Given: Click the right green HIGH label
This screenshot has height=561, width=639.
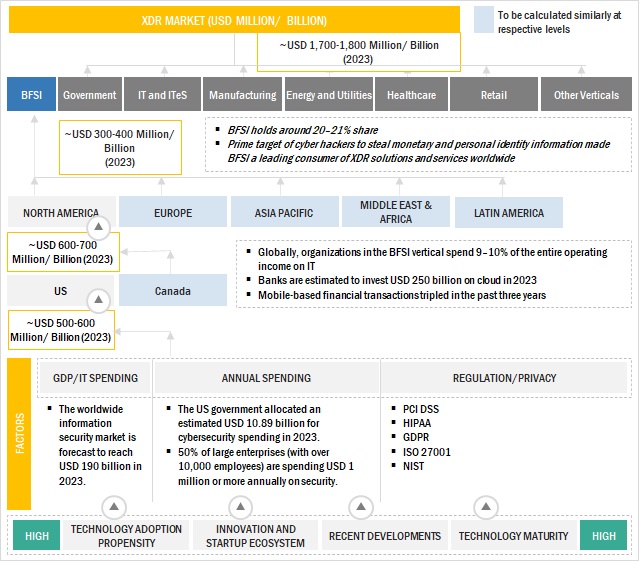Looking at the screenshot, I should pos(603,536).
